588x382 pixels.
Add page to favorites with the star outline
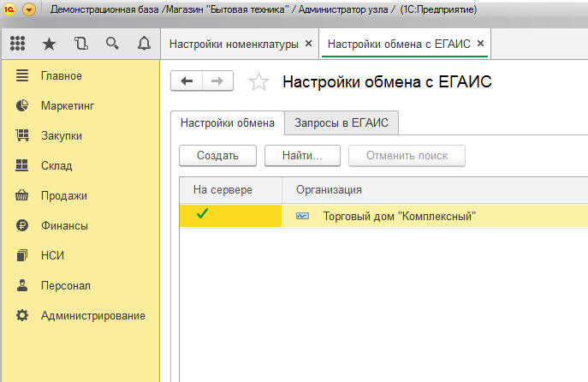click(258, 82)
